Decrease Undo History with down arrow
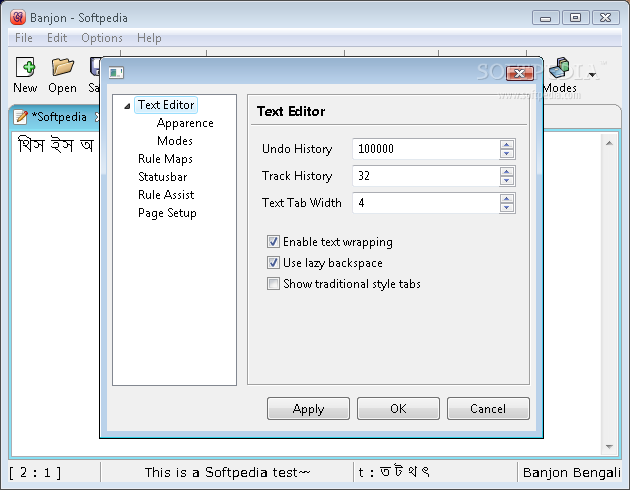Image resolution: width=630 pixels, height=490 pixels. click(x=507, y=153)
